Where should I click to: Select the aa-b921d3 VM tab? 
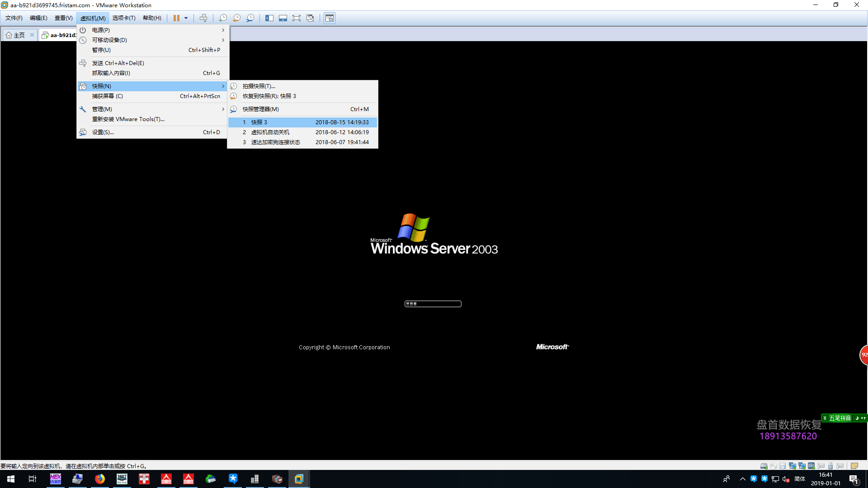pyautogui.click(x=59, y=35)
